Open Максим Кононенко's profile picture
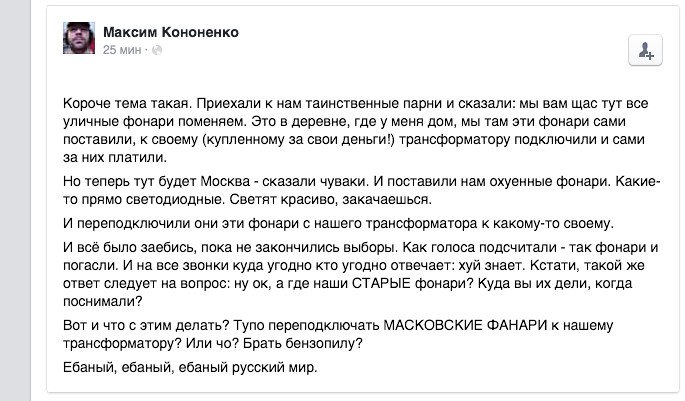 coord(79,38)
